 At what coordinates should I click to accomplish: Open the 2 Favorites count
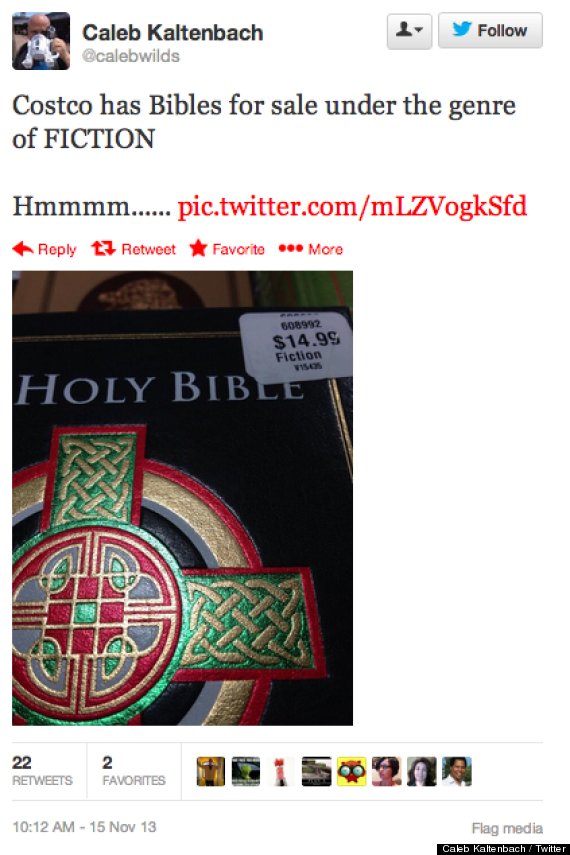click(134, 770)
